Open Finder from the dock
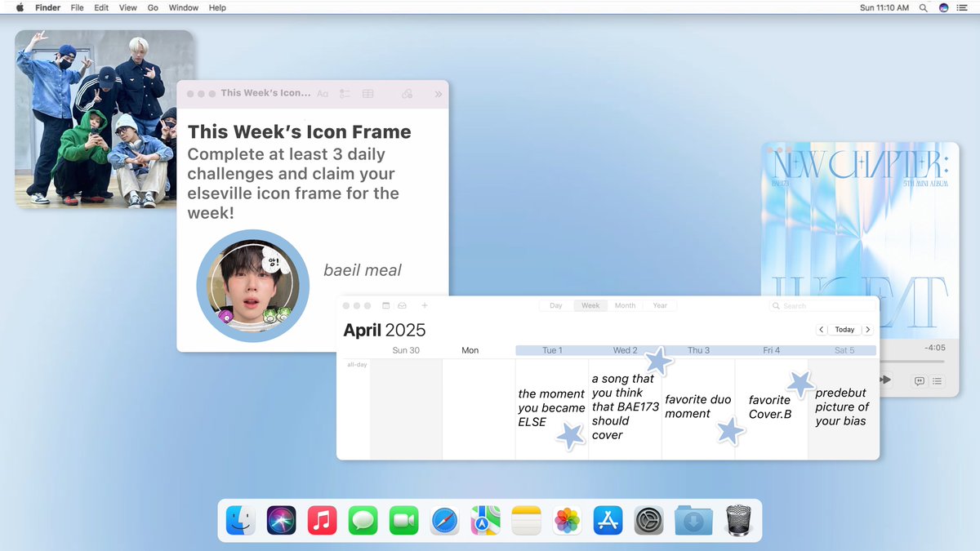The width and height of the screenshot is (980, 551). (241, 520)
